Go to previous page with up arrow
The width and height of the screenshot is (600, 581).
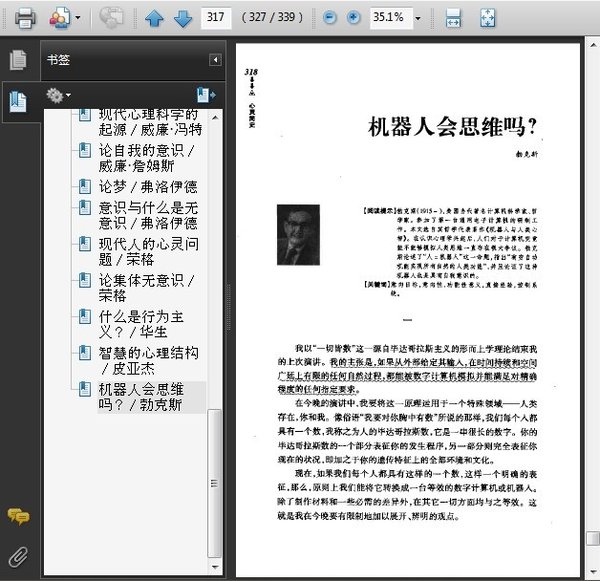153,18
